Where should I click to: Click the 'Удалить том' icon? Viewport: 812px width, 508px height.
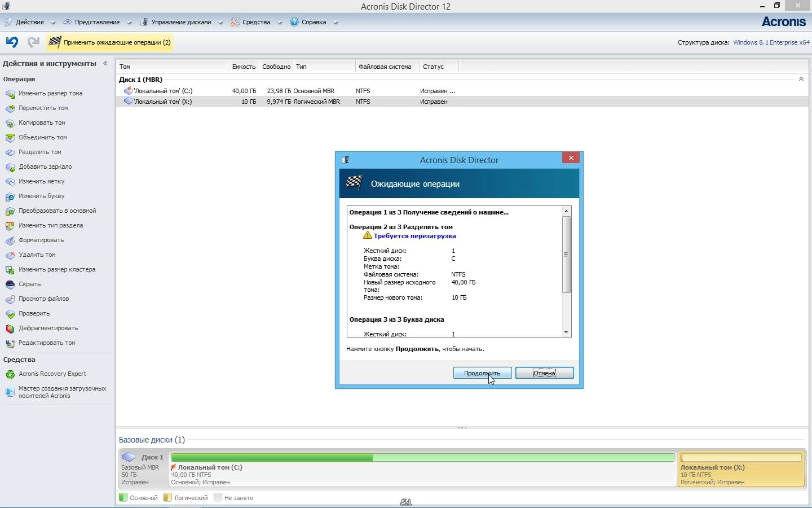pos(10,255)
